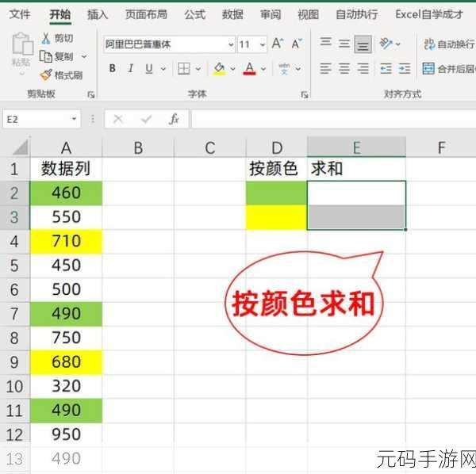476x474 pixels.
Task: Switch to the 视图 View tab
Action: point(309,14)
